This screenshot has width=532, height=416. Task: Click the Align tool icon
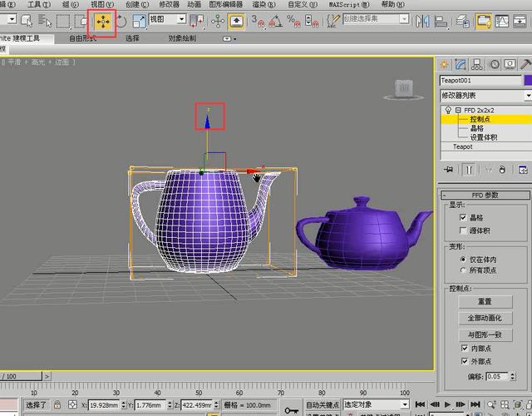[441, 22]
